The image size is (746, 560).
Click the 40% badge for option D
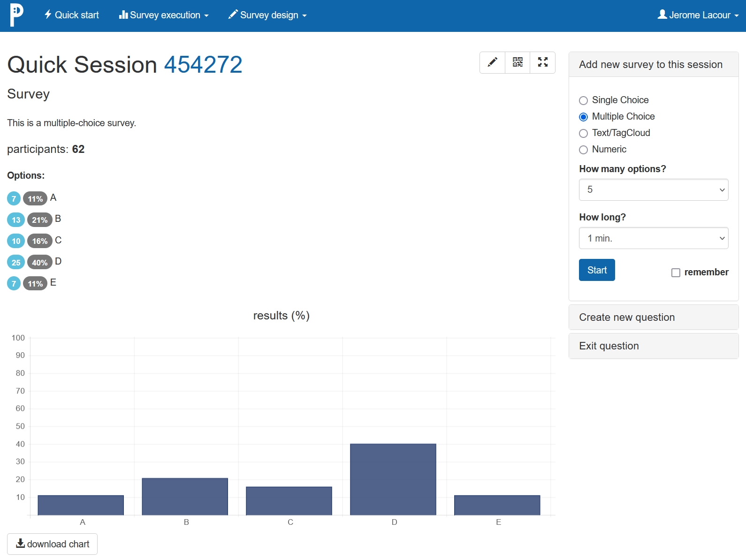click(x=39, y=263)
